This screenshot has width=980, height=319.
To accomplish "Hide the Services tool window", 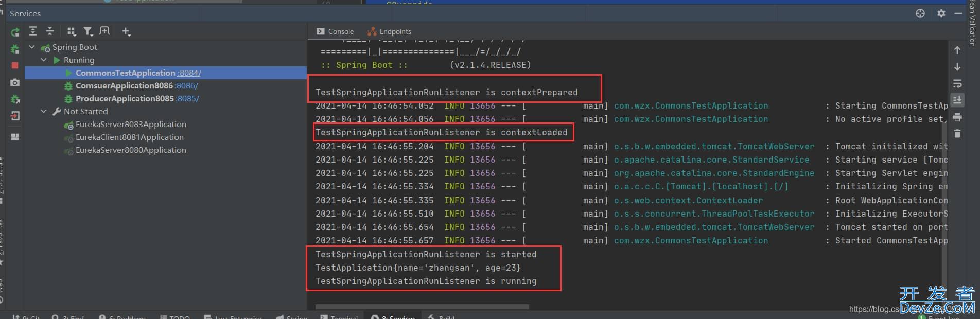I will (958, 13).
